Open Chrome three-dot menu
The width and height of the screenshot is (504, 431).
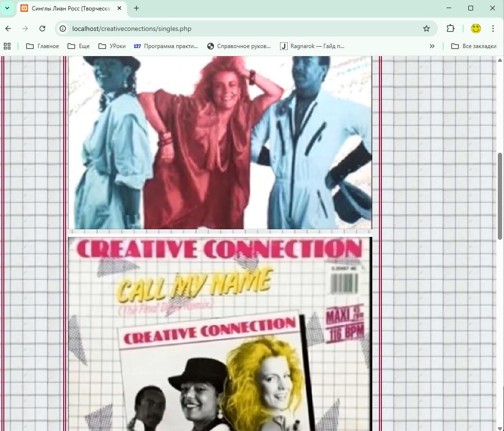pos(493,29)
